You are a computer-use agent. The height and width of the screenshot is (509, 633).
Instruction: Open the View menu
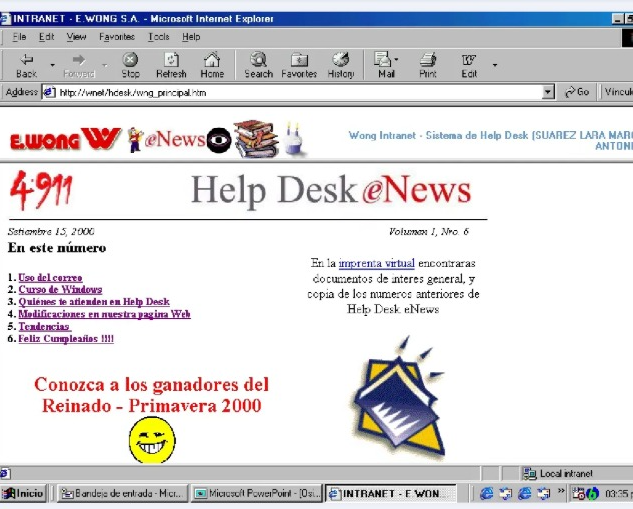pyautogui.click(x=76, y=37)
